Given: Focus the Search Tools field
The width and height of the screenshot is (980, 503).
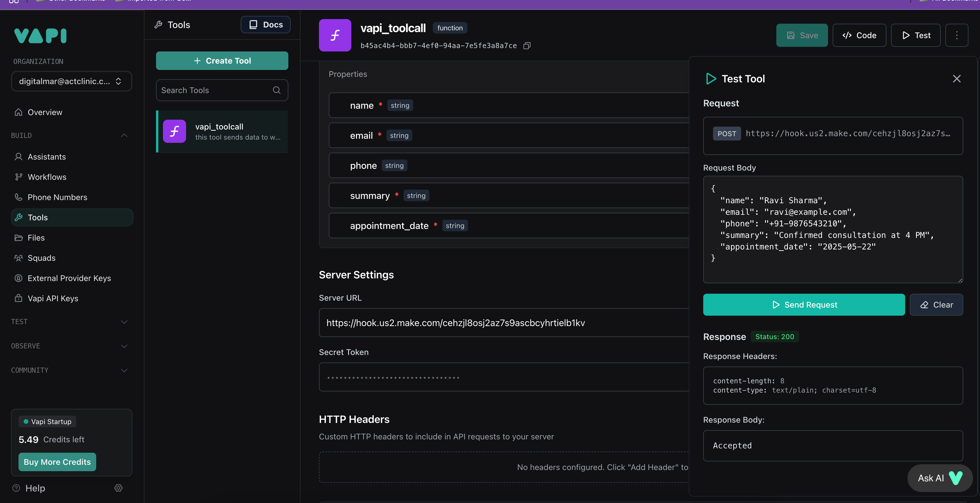Looking at the screenshot, I should pyautogui.click(x=222, y=90).
